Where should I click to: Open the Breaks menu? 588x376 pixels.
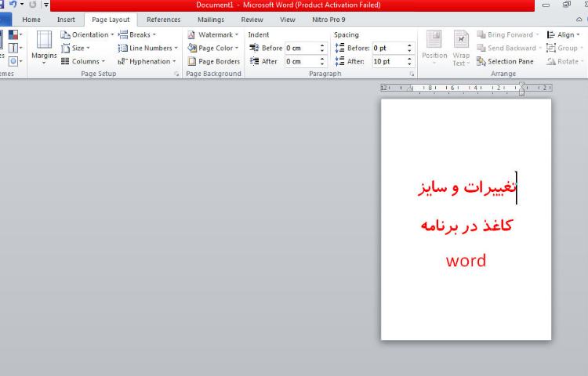pos(137,34)
